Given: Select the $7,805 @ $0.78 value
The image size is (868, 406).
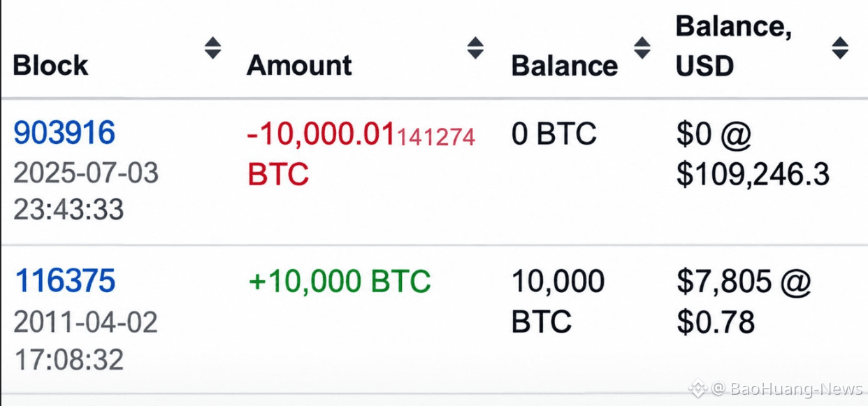Looking at the screenshot, I should [744, 301].
